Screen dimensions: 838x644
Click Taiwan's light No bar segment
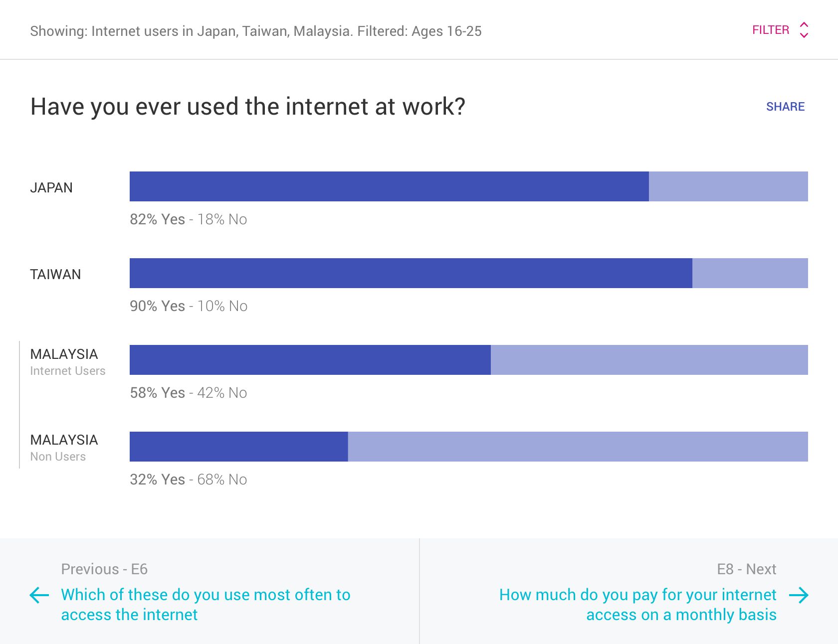(750, 273)
